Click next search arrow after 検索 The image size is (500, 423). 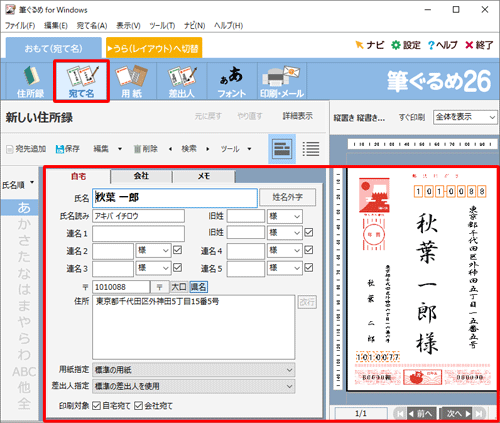pyautogui.click(x=208, y=149)
